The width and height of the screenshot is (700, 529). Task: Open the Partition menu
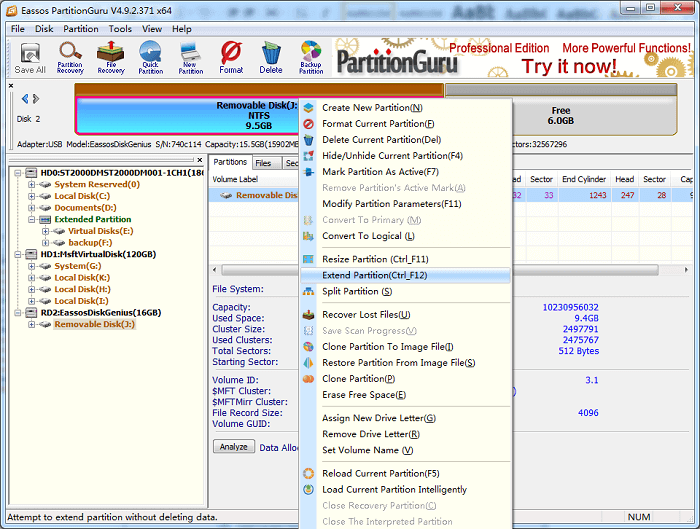click(x=81, y=29)
